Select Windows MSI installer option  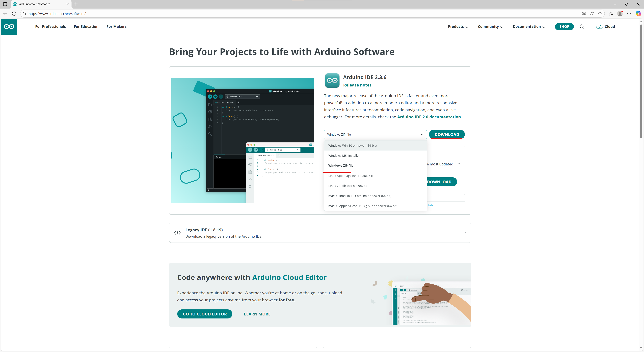coord(344,155)
